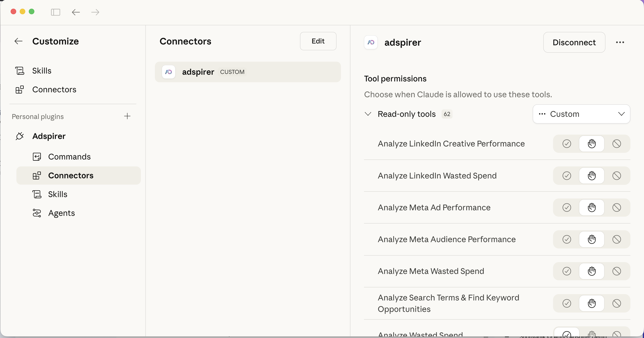Open the Custom permissions dropdown
644x338 pixels.
coord(581,114)
